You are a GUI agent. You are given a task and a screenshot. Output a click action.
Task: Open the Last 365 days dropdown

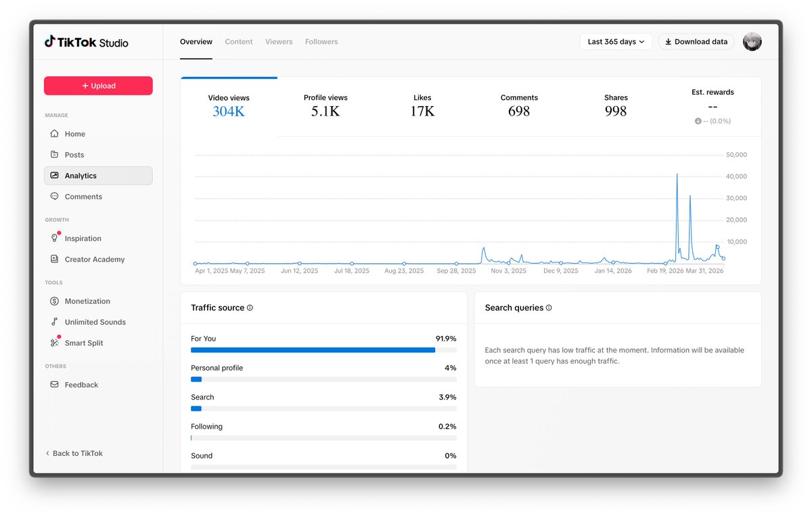pyautogui.click(x=616, y=42)
